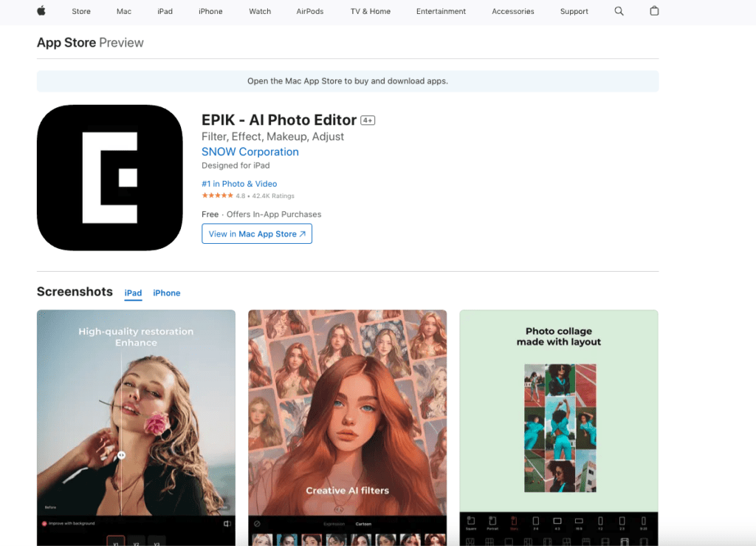Choose the 3:4 ratio icon
Image resolution: width=756 pixels, height=546 pixels.
coord(536,522)
